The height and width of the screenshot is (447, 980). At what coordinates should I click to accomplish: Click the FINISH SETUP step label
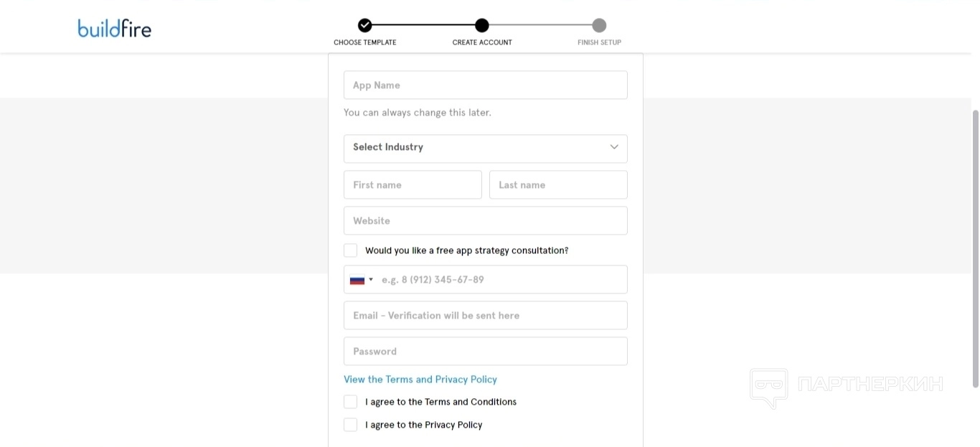[600, 42]
